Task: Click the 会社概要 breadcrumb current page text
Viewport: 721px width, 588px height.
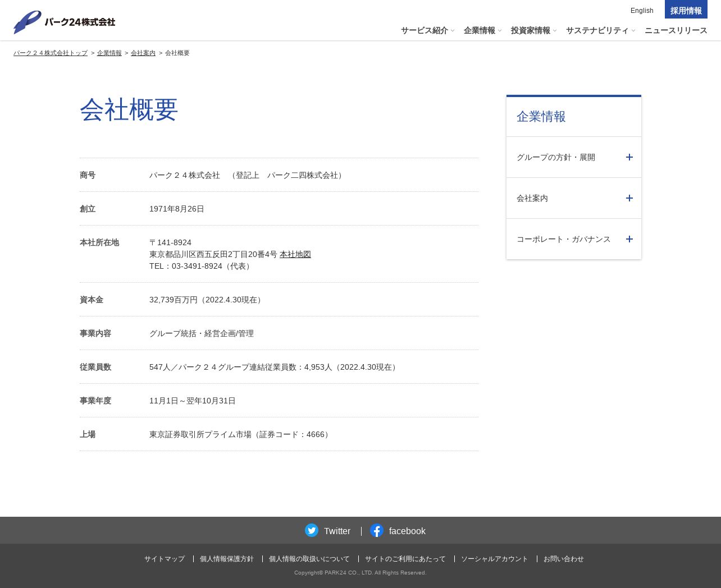Action: [177, 53]
